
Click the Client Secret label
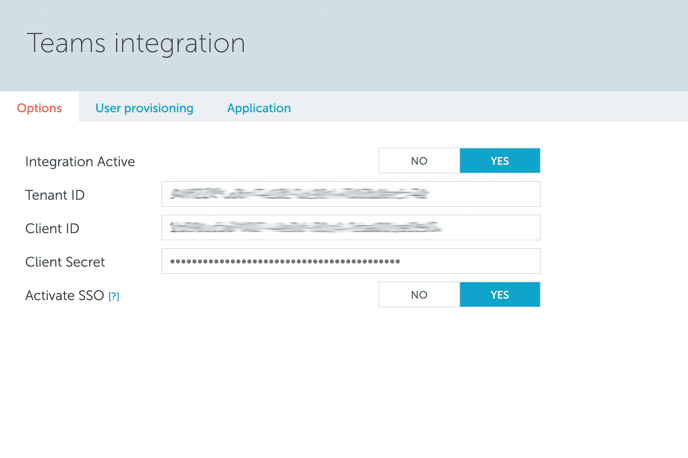pos(65,262)
